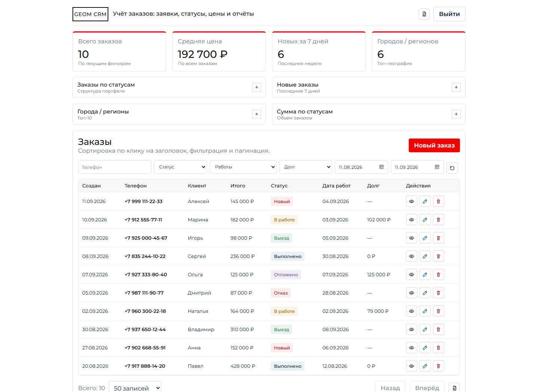538x392 pixels.
Task: Sort orders by Дата работ header
Action: click(x=337, y=186)
